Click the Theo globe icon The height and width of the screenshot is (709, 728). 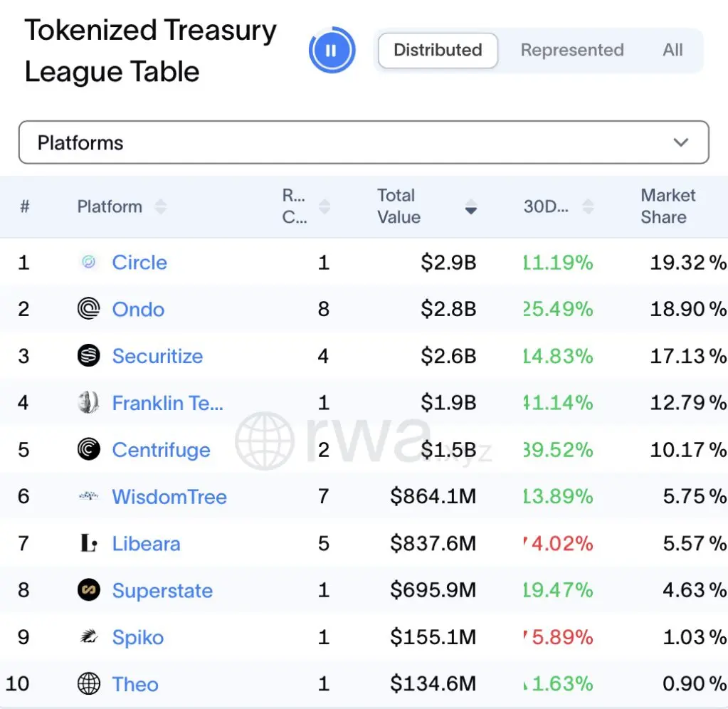point(89,684)
